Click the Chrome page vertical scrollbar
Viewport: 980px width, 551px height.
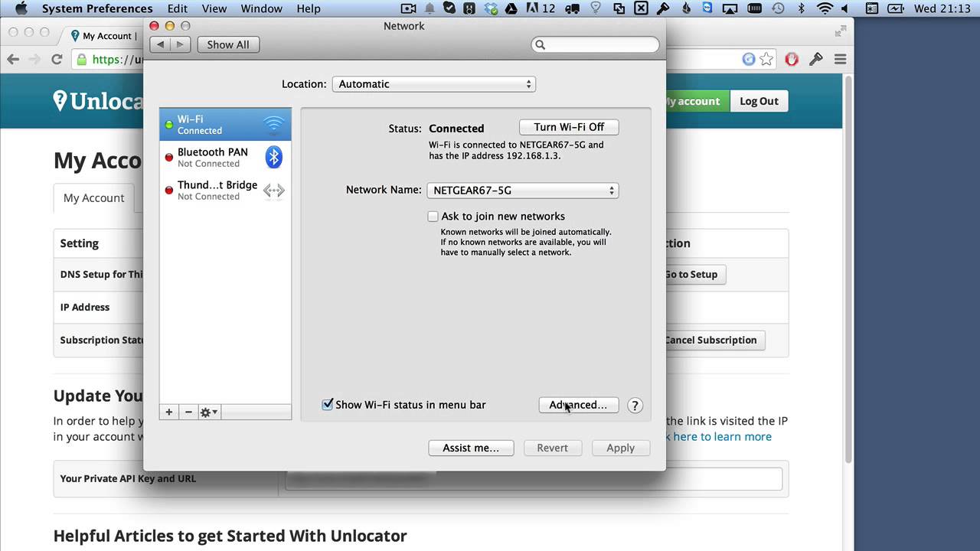point(848,268)
